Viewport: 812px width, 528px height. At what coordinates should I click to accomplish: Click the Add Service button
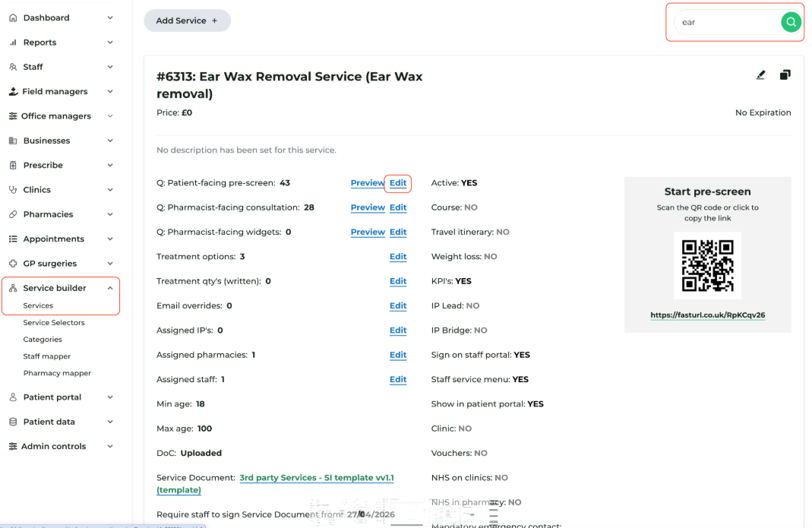pos(187,21)
